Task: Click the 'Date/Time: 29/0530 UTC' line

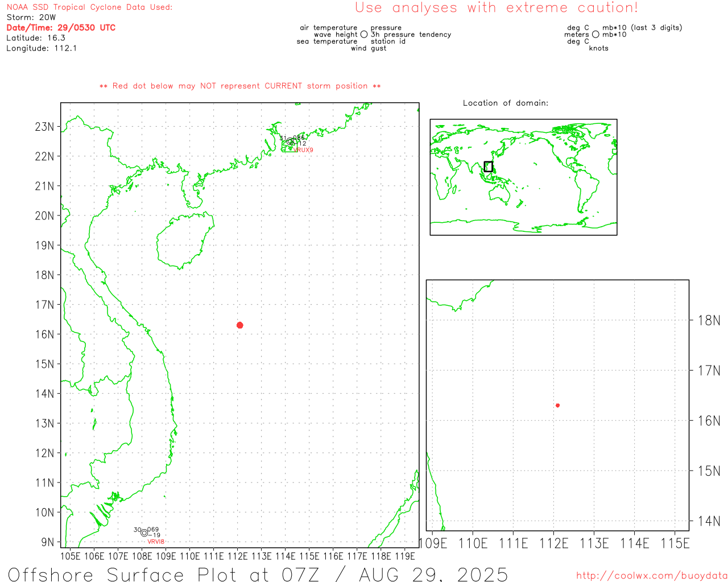Action: (61, 28)
